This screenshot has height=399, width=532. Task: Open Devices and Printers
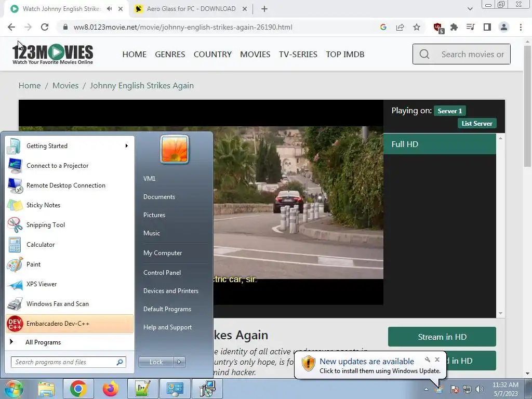tap(170, 291)
